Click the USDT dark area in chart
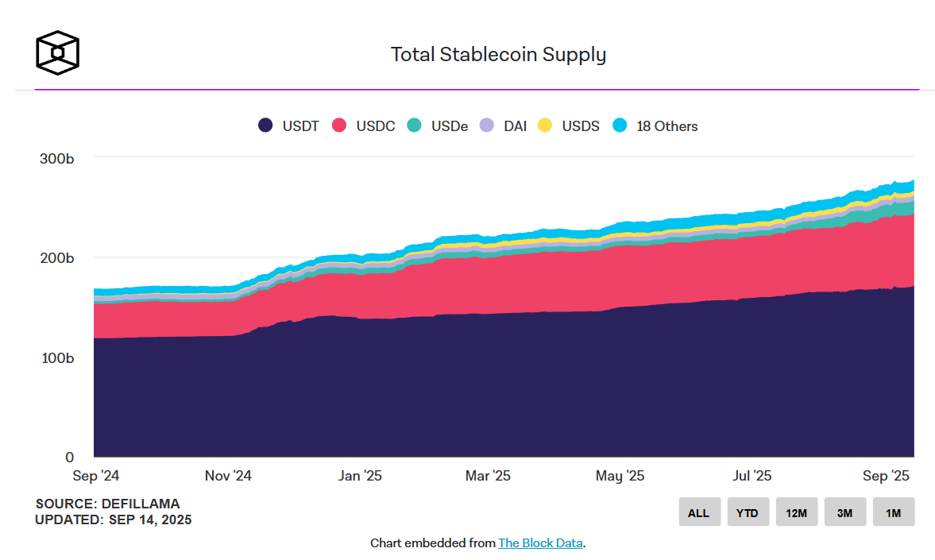Image resolution: width=935 pixels, height=560 pixels. point(477,389)
